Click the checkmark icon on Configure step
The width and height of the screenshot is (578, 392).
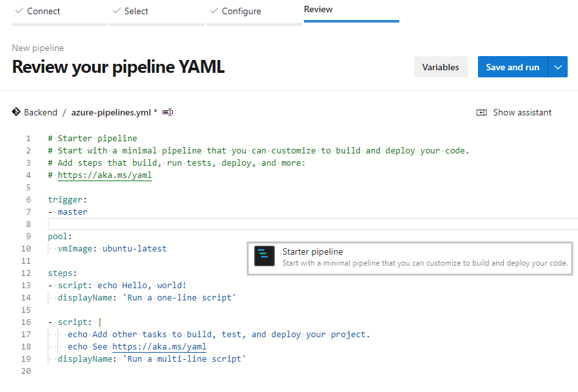point(214,11)
